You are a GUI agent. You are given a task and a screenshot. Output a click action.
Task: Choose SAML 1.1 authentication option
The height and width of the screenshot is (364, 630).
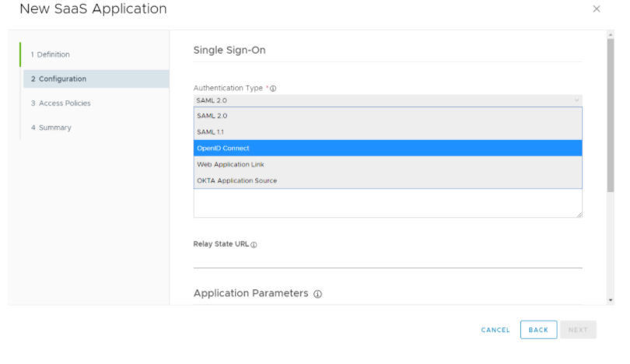point(388,131)
